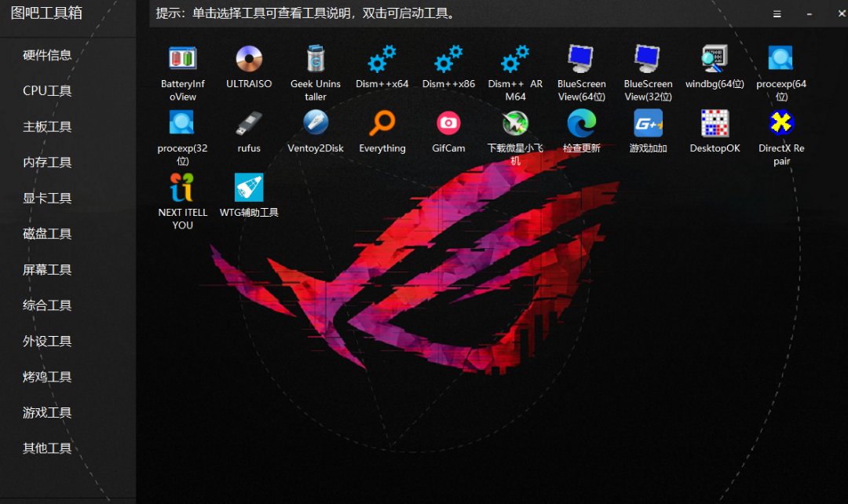Select the Everything search icon
This screenshot has width=848, height=504.
click(382, 123)
